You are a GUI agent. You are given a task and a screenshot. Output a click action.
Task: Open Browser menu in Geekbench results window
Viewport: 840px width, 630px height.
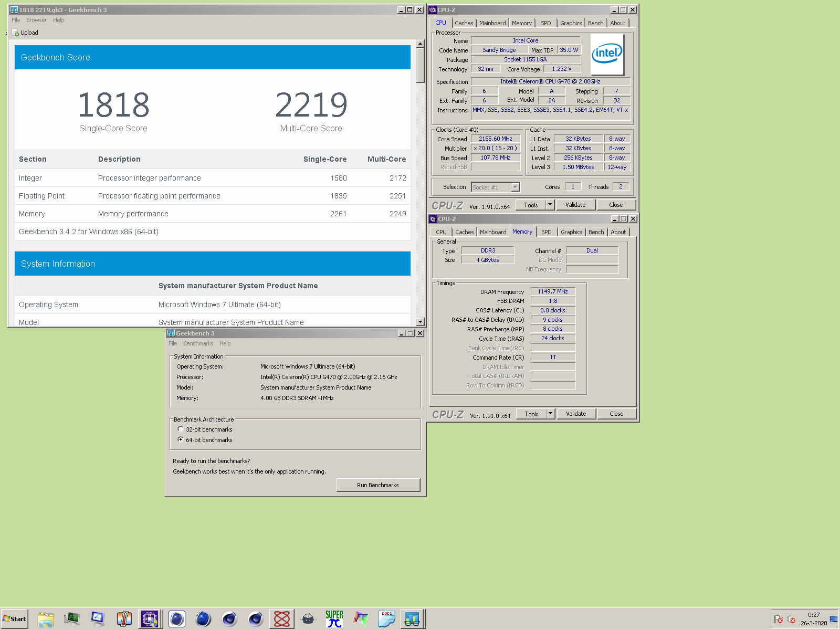point(37,20)
